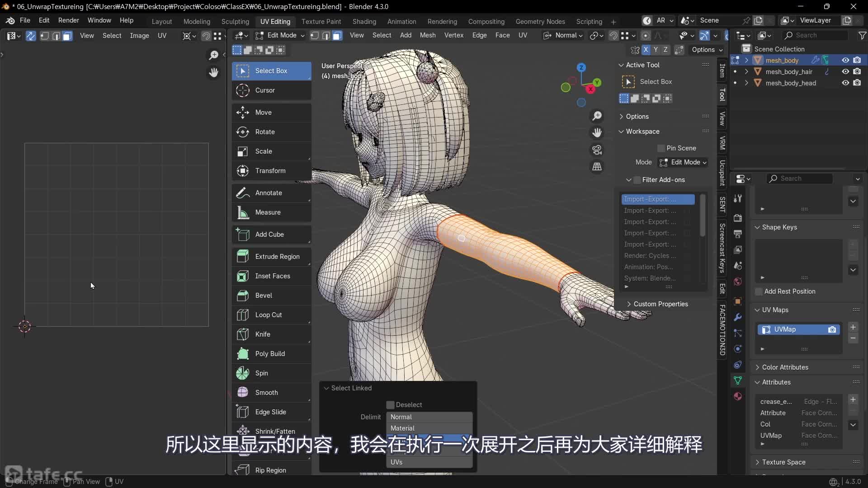Open Modifier Properties with the wrench icon
This screenshot has width=868, height=488.
click(x=738, y=317)
